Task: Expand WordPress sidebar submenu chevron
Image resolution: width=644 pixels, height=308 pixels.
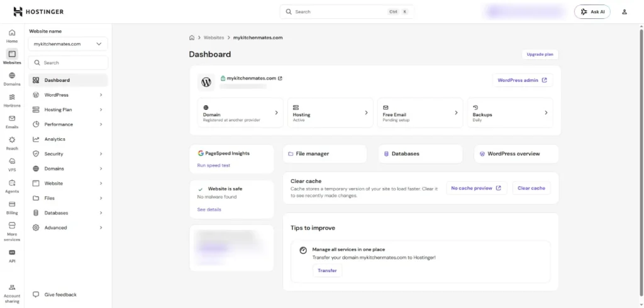Action: coord(101,95)
